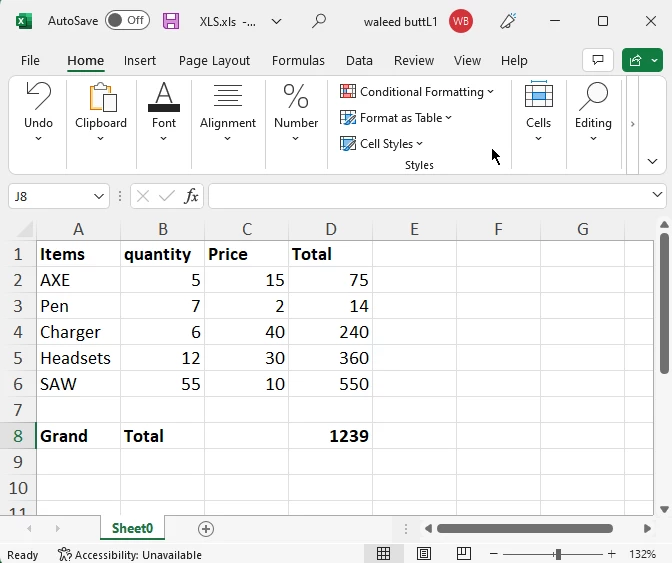Image resolution: width=672 pixels, height=563 pixels.
Task: Select Page Layout view in status bar
Action: point(424,554)
